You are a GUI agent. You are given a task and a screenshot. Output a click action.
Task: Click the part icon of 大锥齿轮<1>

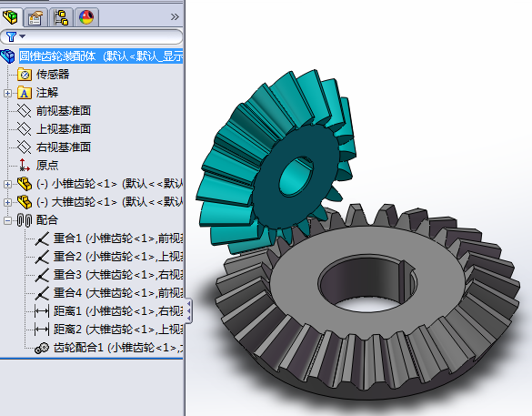[x=25, y=202]
